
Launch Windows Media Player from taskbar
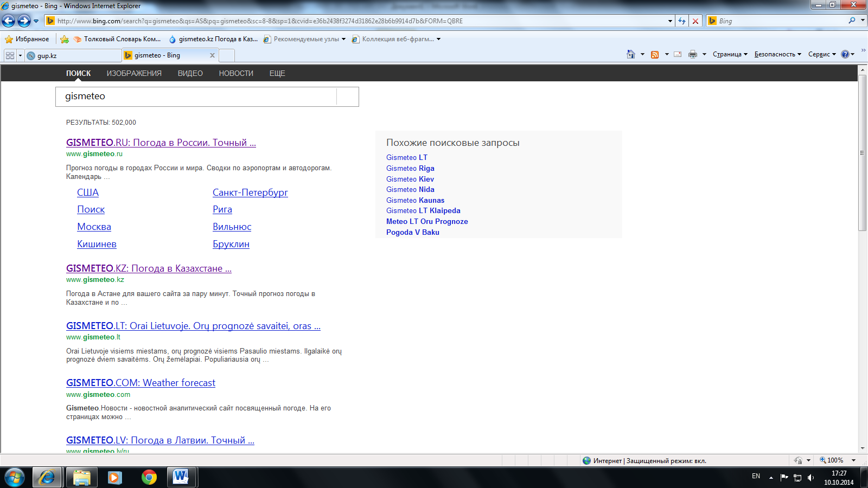click(x=114, y=477)
